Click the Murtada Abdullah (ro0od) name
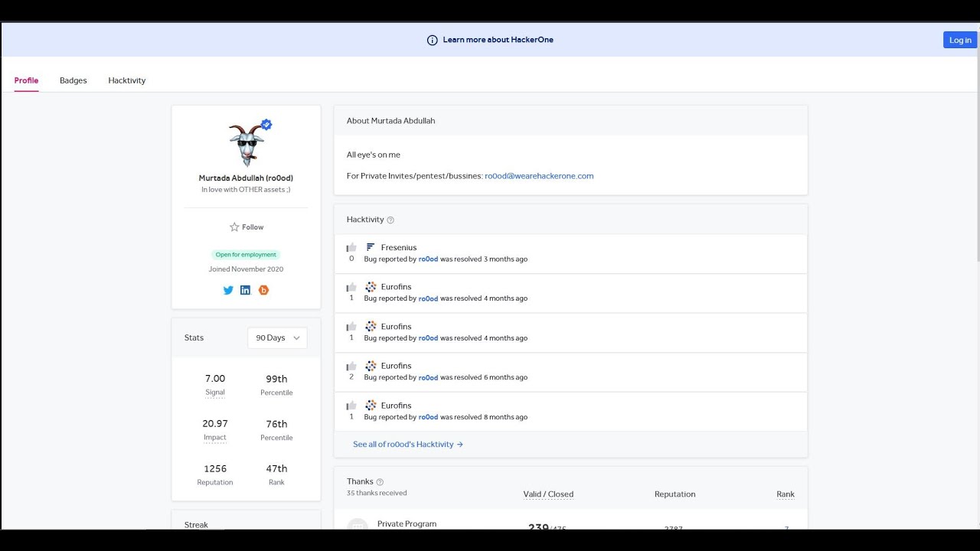 click(x=246, y=178)
